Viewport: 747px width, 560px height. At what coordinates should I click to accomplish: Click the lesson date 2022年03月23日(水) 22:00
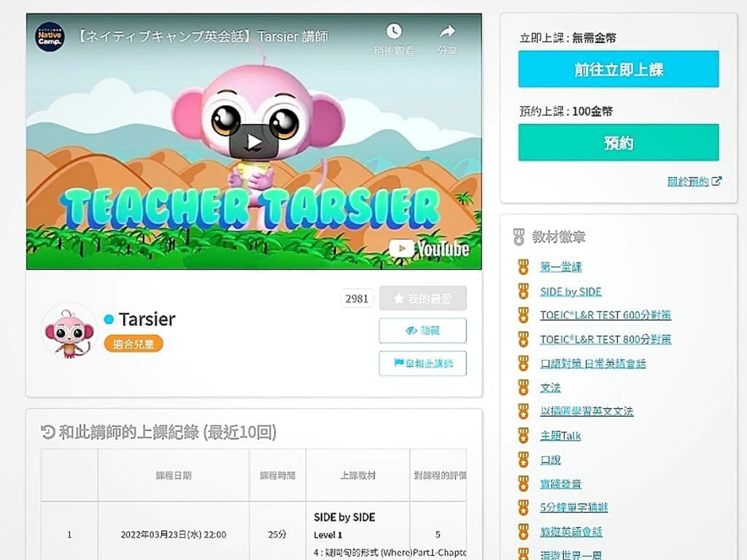tap(174, 534)
